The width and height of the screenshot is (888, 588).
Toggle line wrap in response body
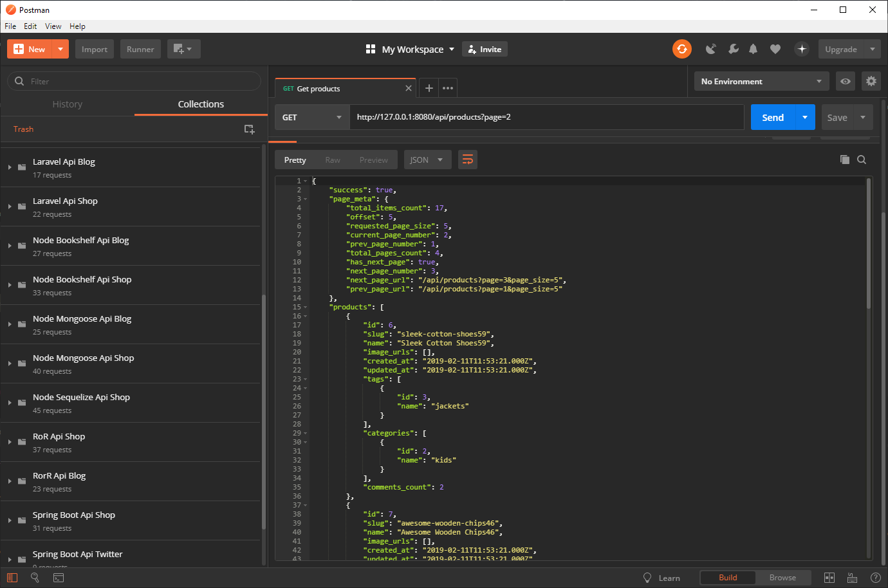468,160
